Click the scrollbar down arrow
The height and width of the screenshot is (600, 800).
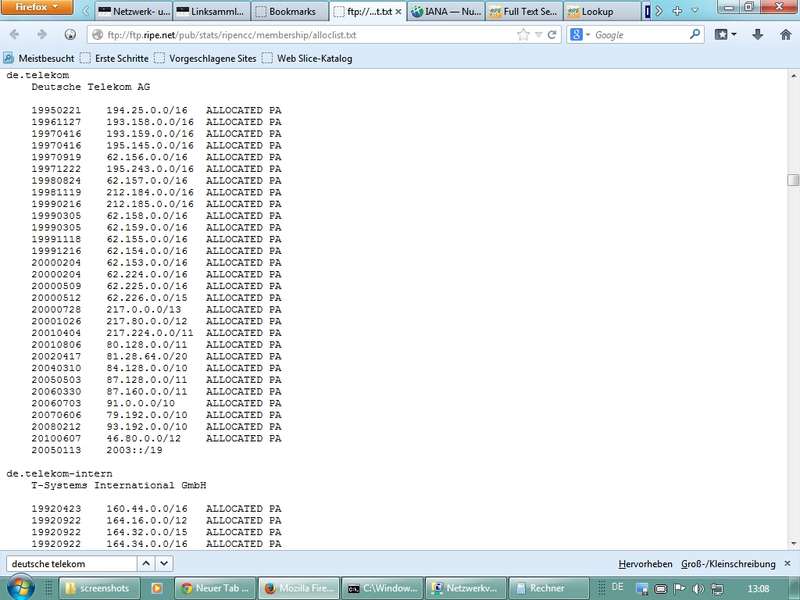click(x=793, y=544)
